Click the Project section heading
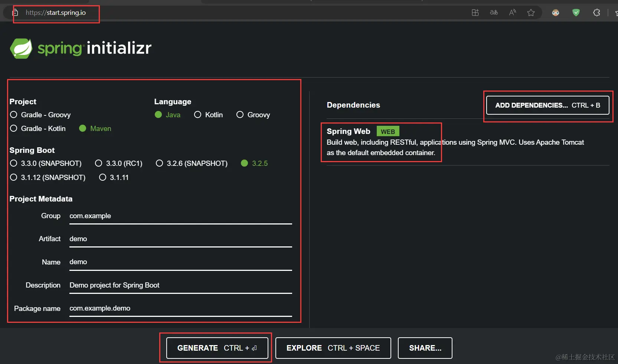Viewport: 618px width, 364px height. pyautogui.click(x=23, y=102)
